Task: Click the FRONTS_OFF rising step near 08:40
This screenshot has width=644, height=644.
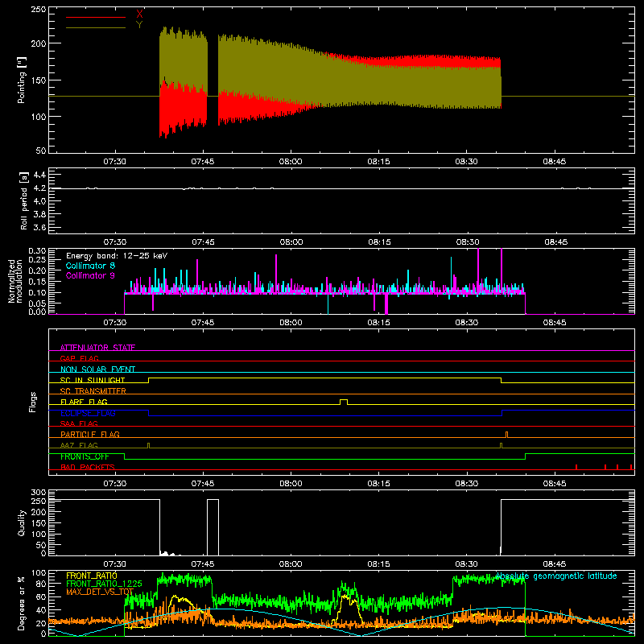Action: [526, 456]
